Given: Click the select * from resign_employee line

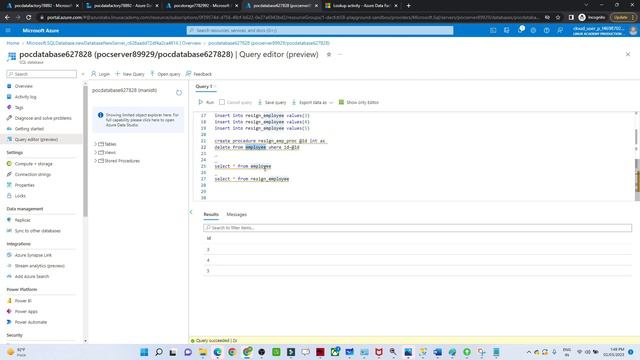Looking at the screenshot, I should (x=251, y=179).
